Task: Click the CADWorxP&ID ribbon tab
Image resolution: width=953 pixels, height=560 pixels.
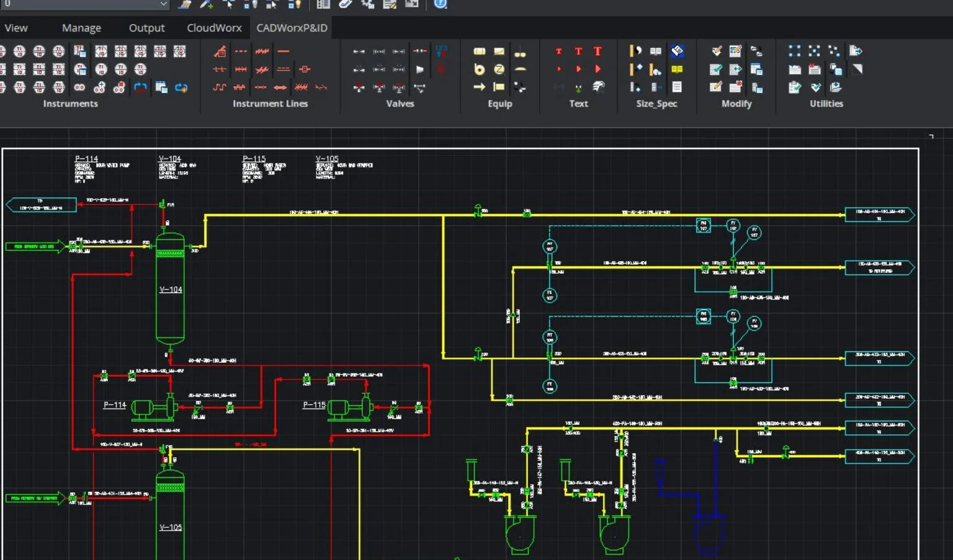Action: (292, 28)
